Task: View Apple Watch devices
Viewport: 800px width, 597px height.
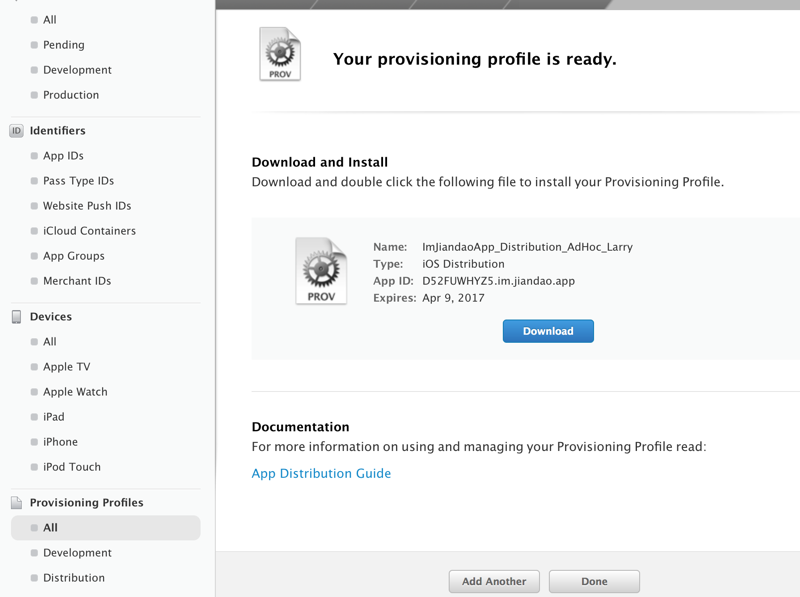Action: (75, 392)
